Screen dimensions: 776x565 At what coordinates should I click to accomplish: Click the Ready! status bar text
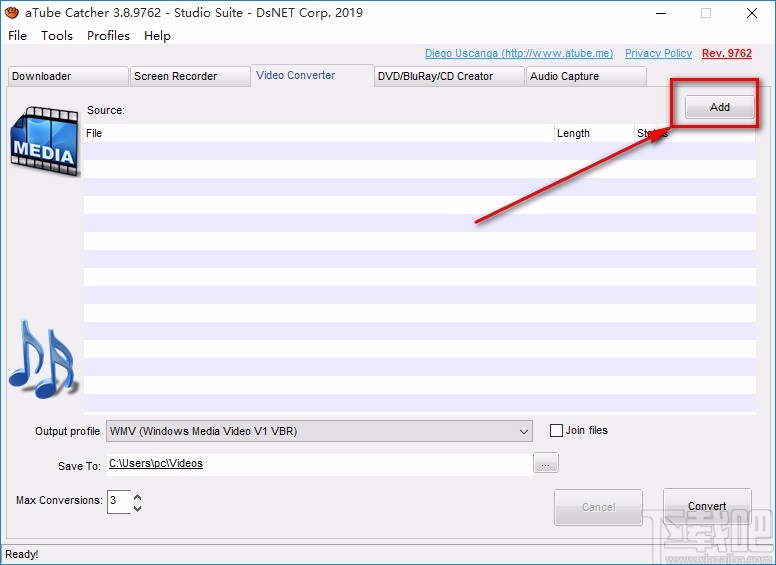22,554
